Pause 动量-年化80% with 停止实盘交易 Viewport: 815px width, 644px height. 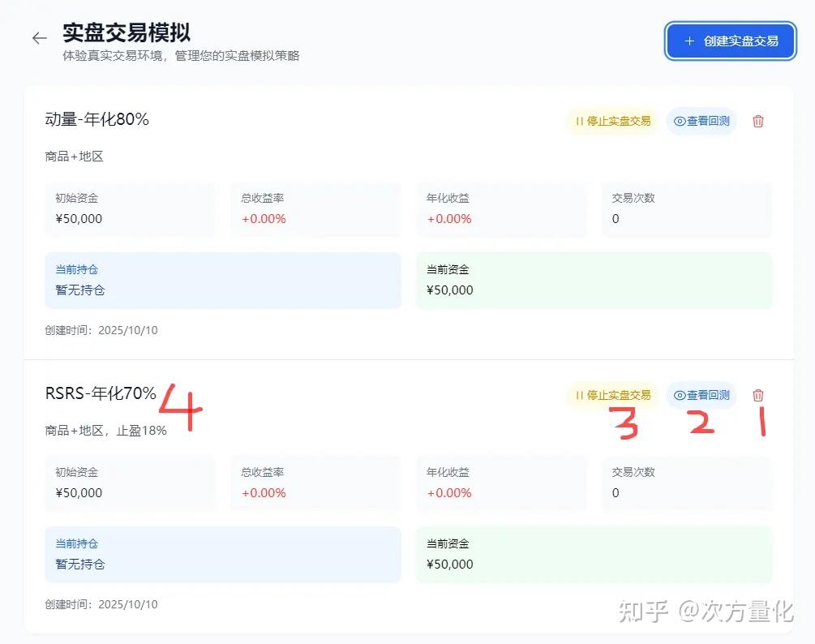(612, 122)
